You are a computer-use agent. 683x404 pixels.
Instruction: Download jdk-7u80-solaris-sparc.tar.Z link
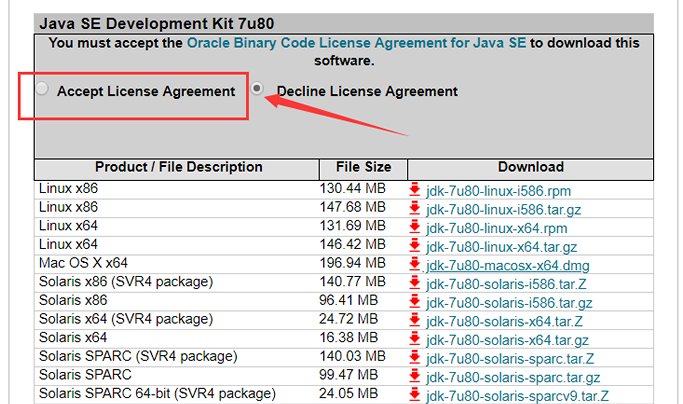pyautogui.click(x=510, y=359)
